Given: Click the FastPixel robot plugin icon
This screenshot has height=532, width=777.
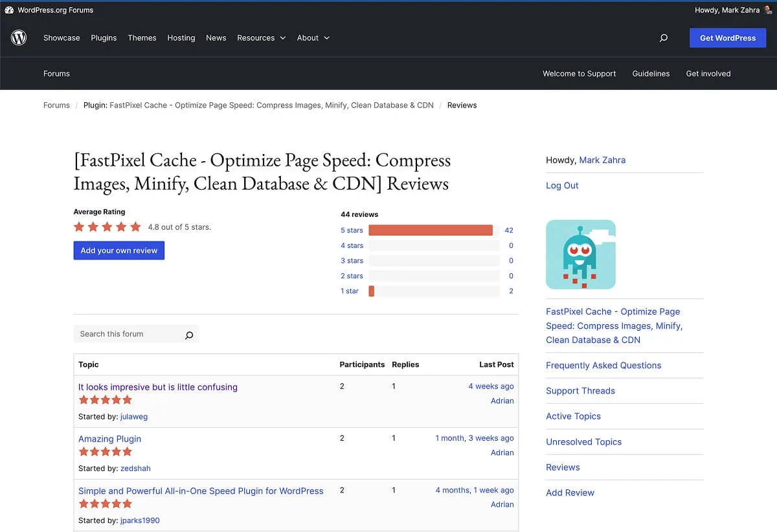Looking at the screenshot, I should 581,254.
